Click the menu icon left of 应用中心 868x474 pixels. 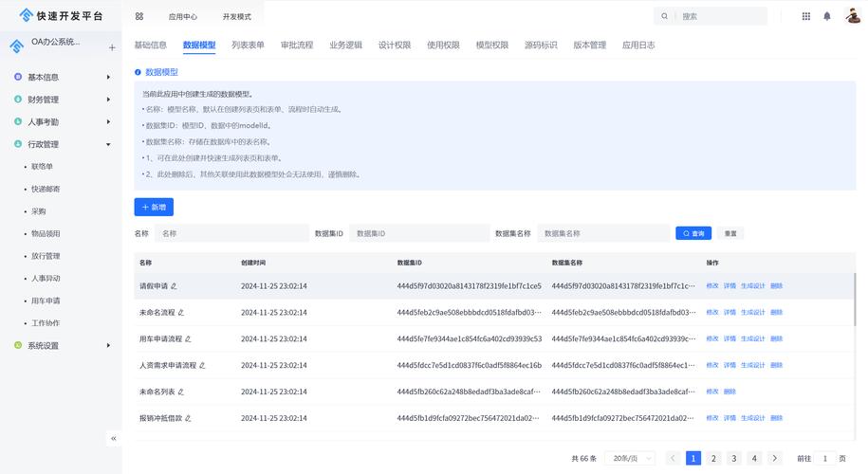click(x=139, y=16)
